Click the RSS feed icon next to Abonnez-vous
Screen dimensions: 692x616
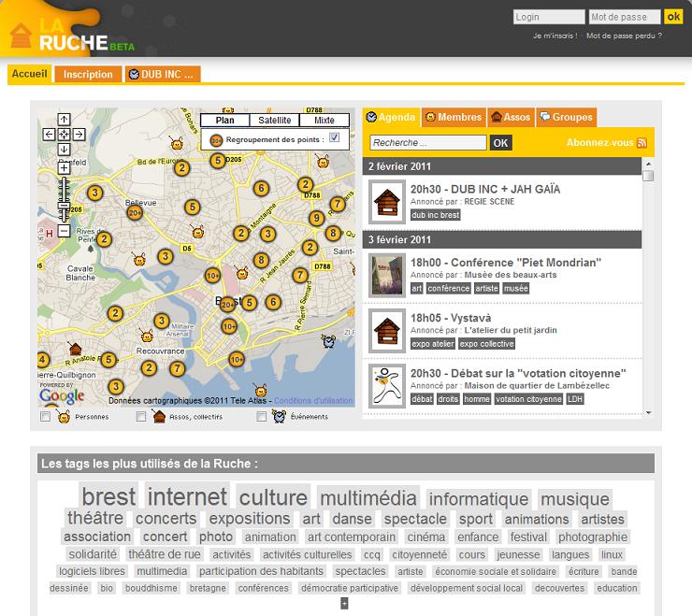pyautogui.click(x=642, y=142)
